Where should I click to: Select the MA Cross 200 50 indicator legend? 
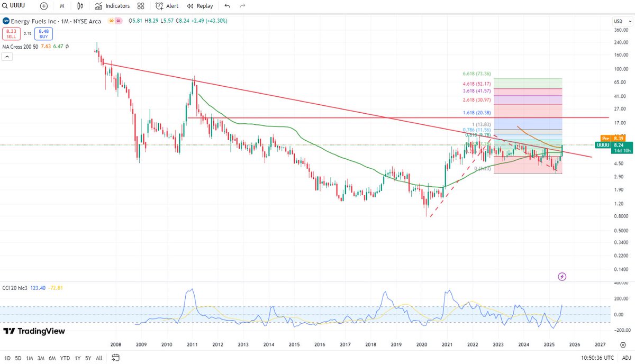pos(20,47)
